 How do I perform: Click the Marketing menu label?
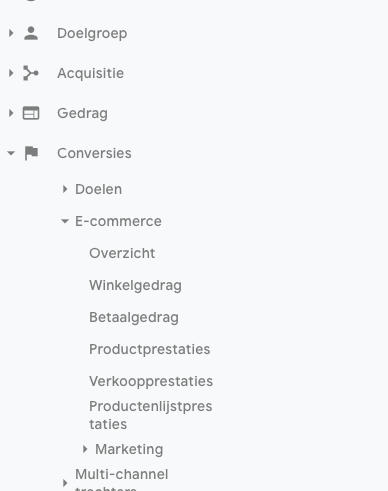[129, 449]
